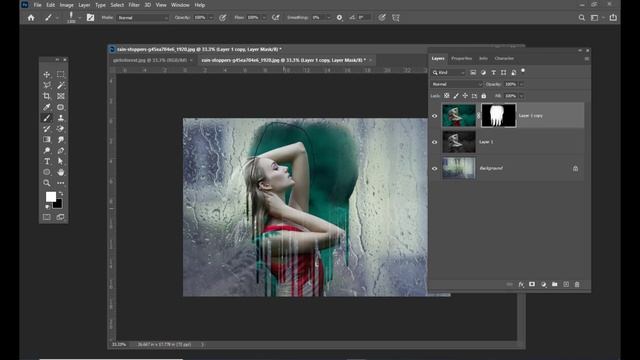
Task: Toggle pressure for opacity
Action: [x=222, y=18]
